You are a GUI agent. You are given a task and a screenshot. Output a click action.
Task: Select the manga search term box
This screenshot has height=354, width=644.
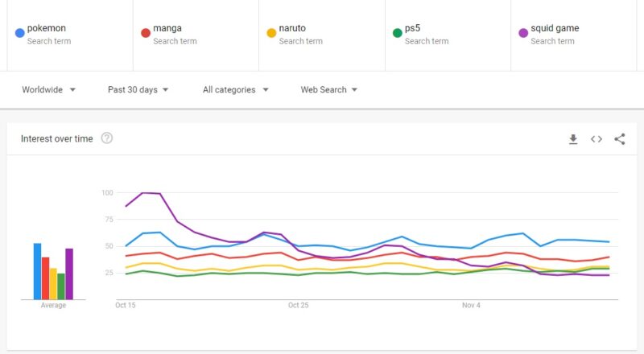[167, 28]
